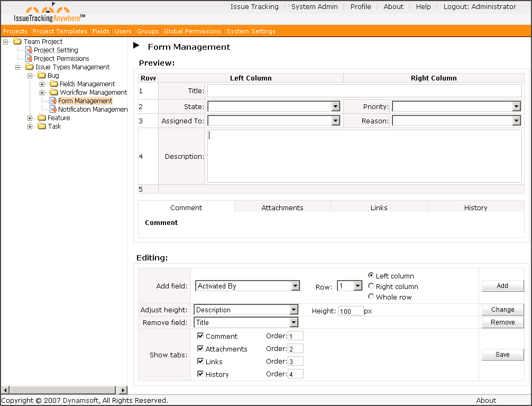Click the Notification Management page icon

click(53, 110)
